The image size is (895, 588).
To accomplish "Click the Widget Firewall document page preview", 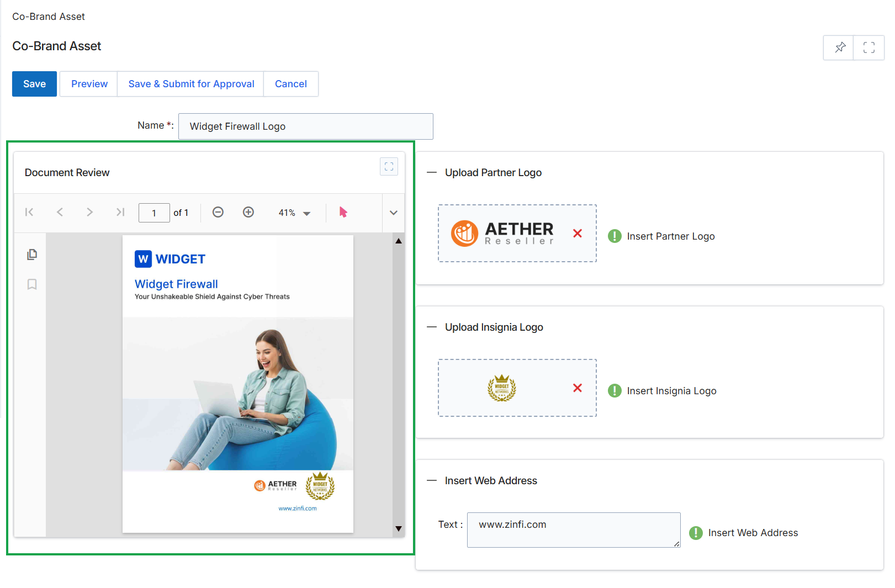I will tap(238, 384).
